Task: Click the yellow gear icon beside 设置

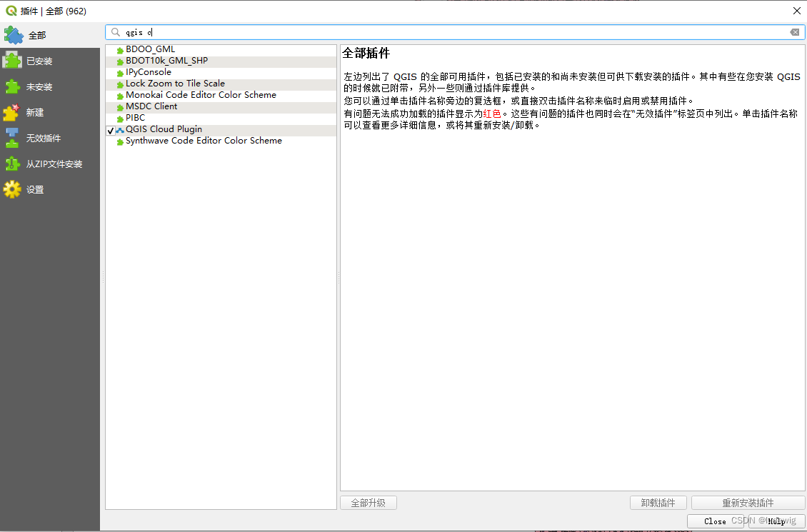Action: tap(12, 189)
